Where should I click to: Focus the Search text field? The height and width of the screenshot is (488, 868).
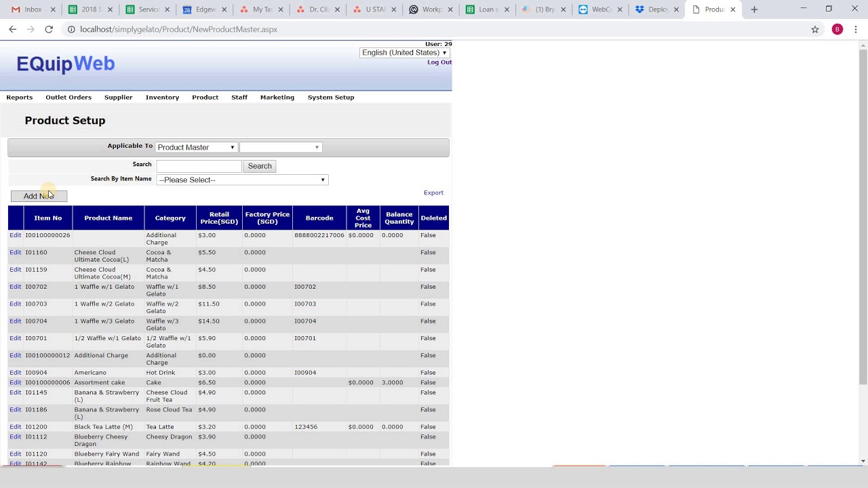(199, 166)
